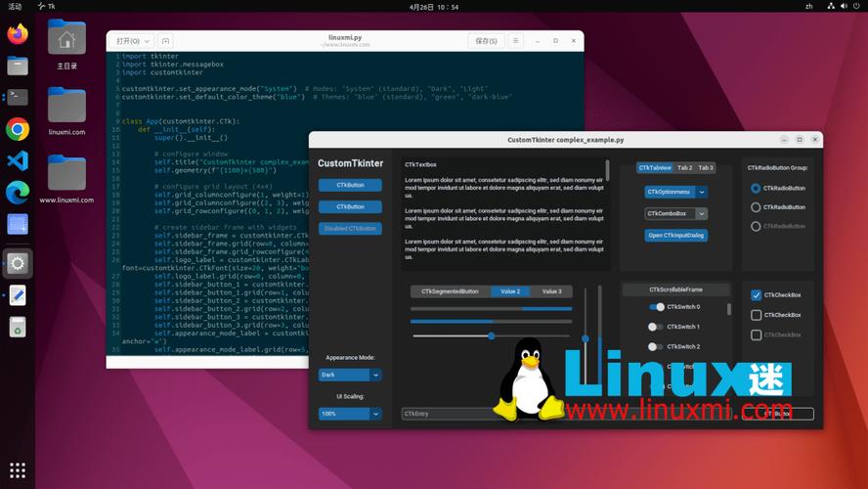The height and width of the screenshot is (489, 868).
Task: Click Save button in text editor
Action: 487,41
